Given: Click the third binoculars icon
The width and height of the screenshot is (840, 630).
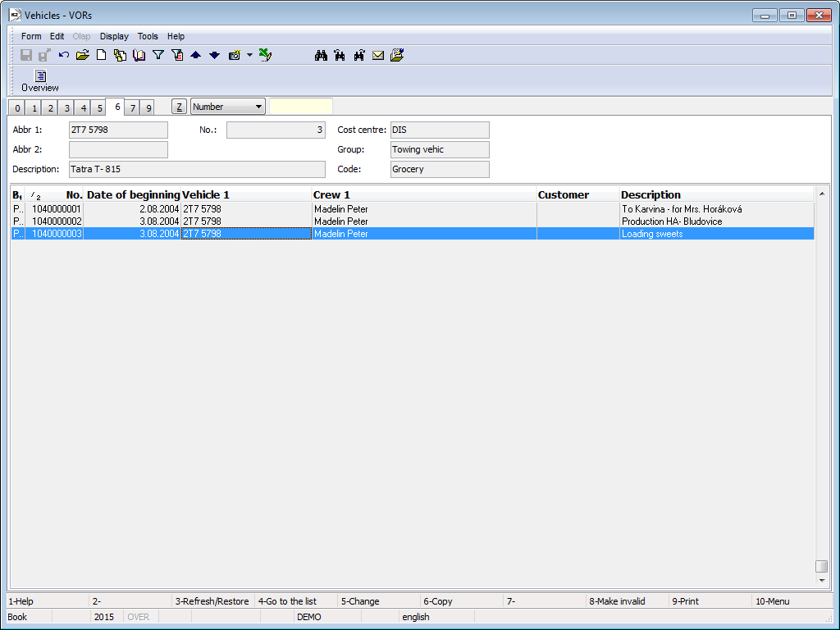Looking at the screenshot, I should [x=359, y=55].
